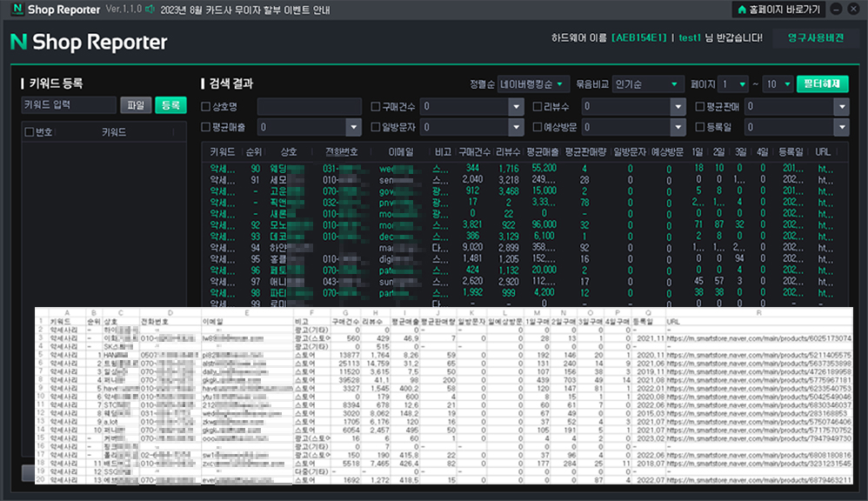Sort by the 평균매출 column header
868x501 pixels.
point(543,151)
